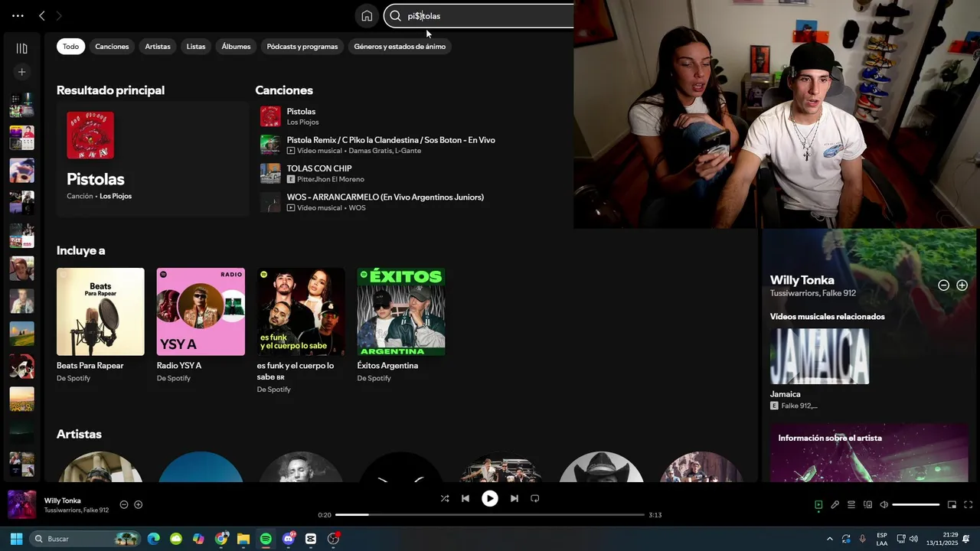980x551 pixels.
Task: Open Éxitos Argentina playlist card
Action: [x=401, y=325]
